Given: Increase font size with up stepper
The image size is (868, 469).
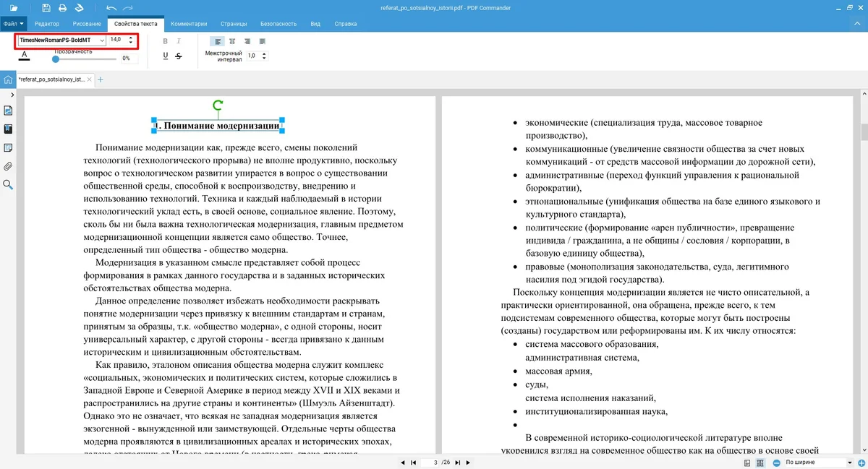Looking at the screenshot, I should pos(131,38).
